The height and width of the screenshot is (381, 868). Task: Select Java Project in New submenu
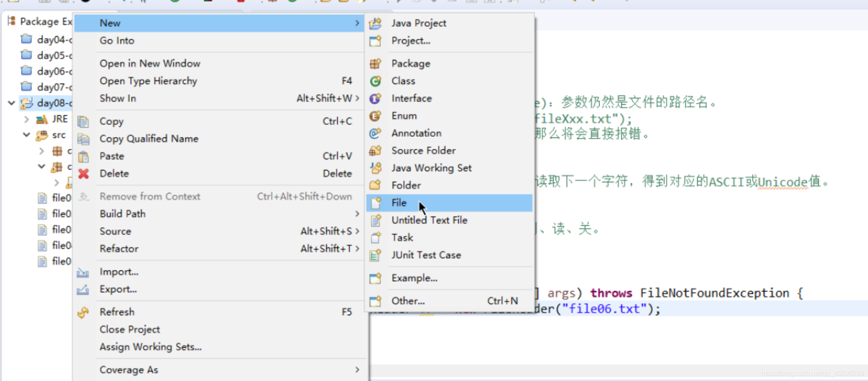click(x=419, y=23)
